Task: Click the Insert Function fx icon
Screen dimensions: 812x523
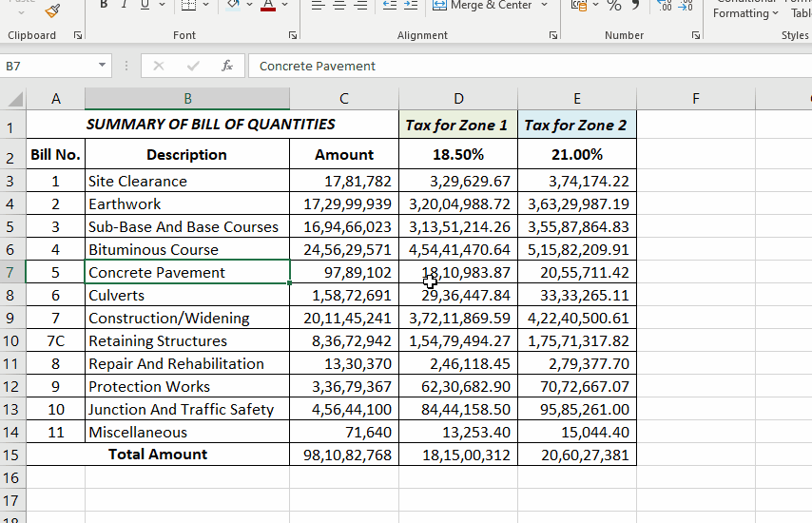Action: 227,66
